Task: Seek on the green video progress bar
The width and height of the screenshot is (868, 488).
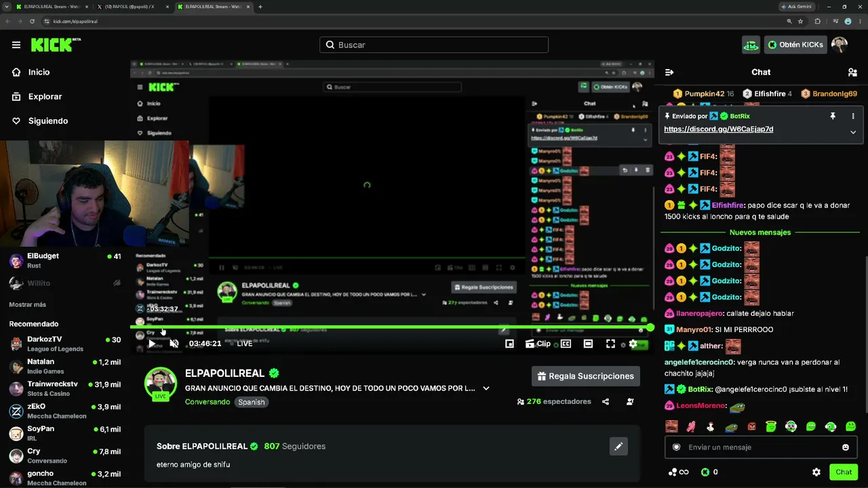Action: tap(392, 328)
